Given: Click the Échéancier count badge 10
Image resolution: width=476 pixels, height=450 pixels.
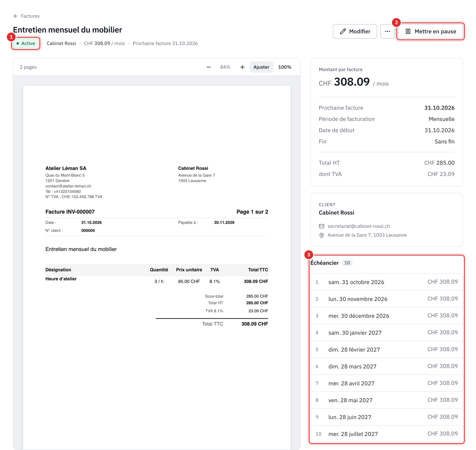Looking at the screenshot, I should pyautogui.click(x=347, y=263).
